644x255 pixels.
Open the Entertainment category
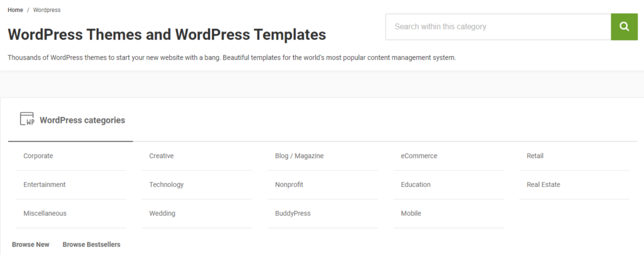coord(45,184)
